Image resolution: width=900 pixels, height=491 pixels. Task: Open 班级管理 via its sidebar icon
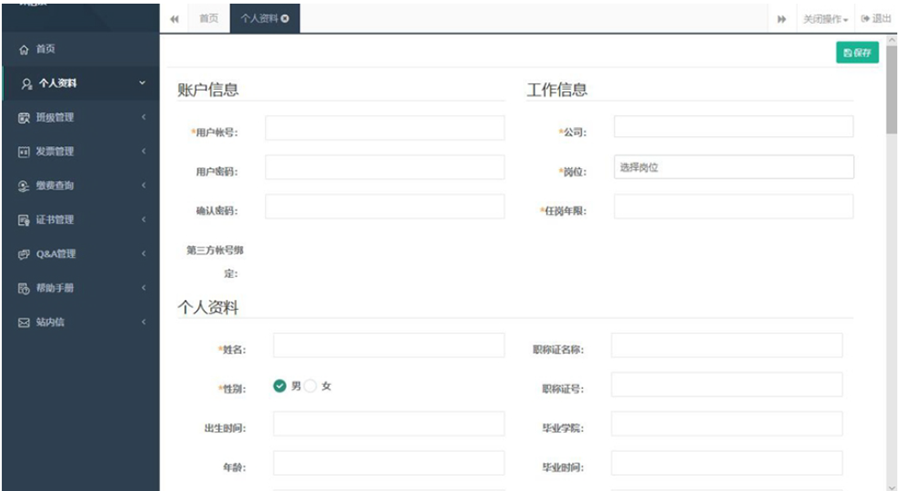click(24, 118)
